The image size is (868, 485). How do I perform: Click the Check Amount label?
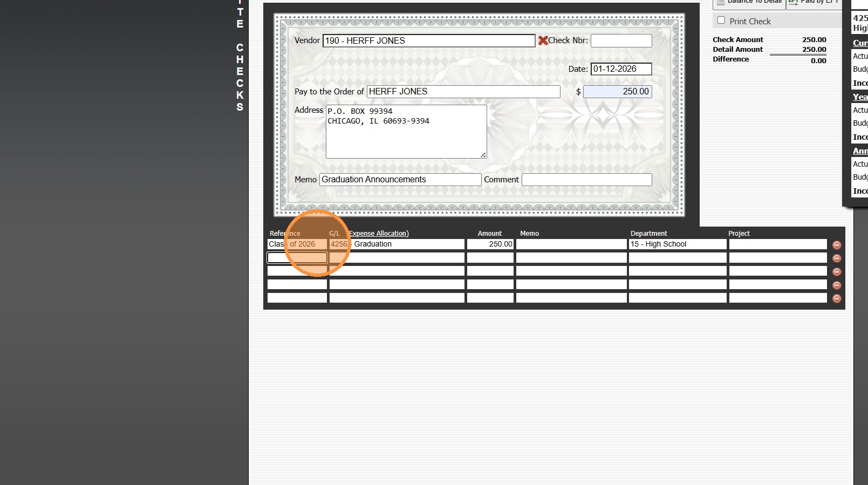(x=738, y=40)
